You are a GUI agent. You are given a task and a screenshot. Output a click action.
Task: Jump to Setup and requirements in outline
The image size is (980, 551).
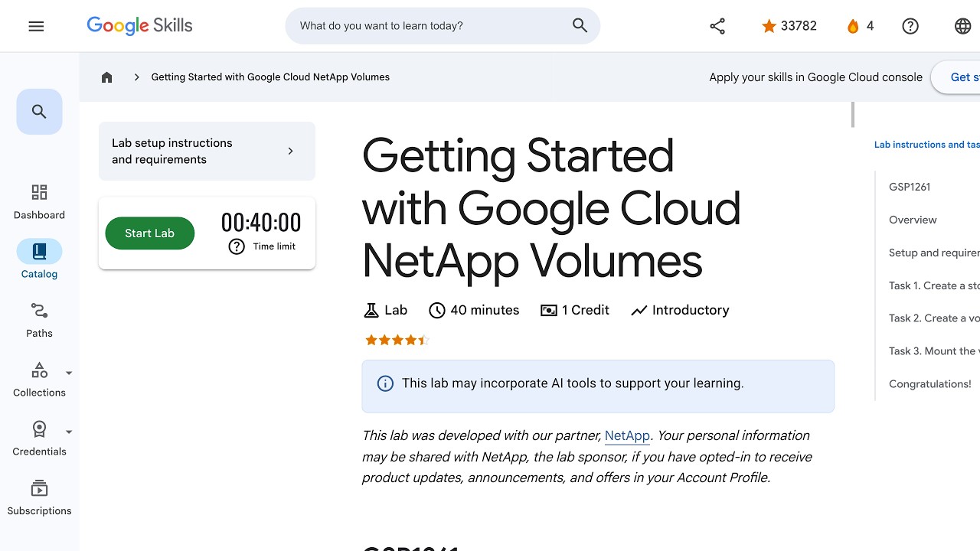[934, 253]
